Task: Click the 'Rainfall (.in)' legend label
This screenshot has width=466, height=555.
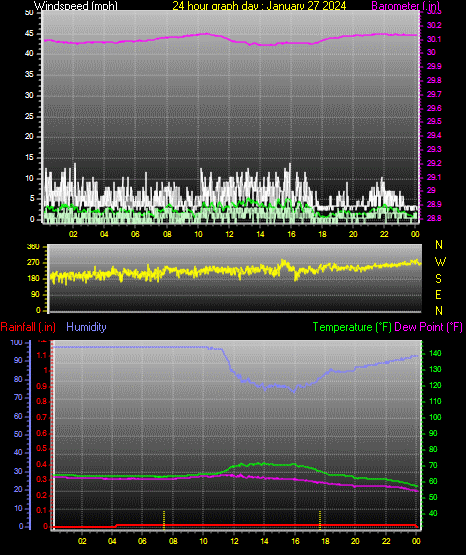Action: [28, 327]
